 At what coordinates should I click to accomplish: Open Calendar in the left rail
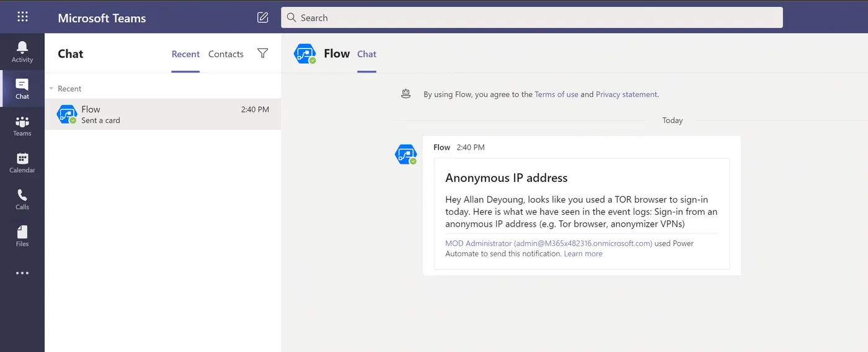point(22,162)
